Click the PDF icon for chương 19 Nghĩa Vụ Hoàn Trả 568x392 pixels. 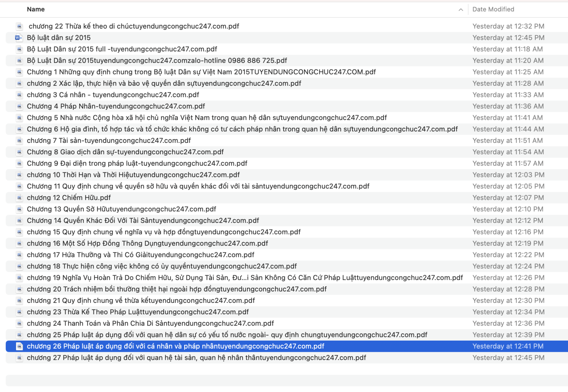[20, 277]
